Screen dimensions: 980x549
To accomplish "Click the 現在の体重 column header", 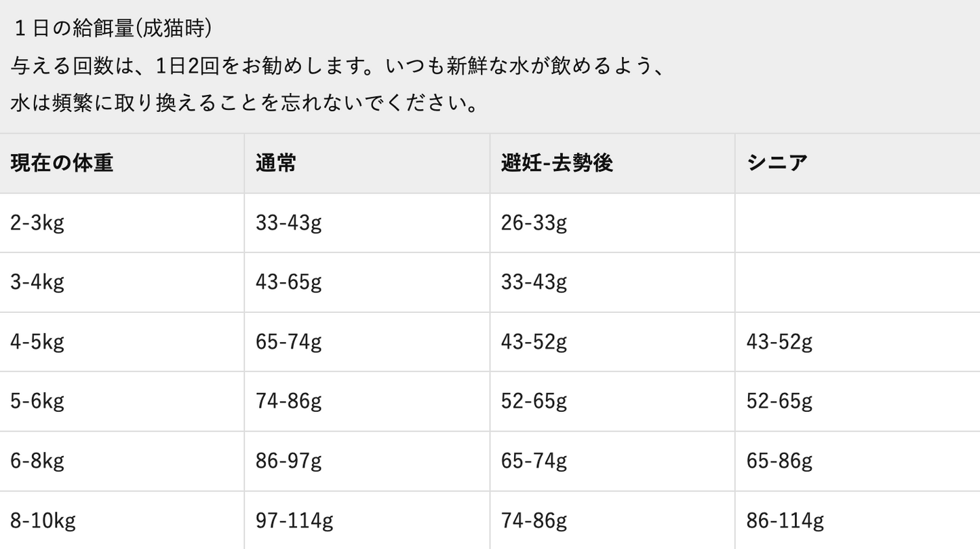I will point(62,164).
